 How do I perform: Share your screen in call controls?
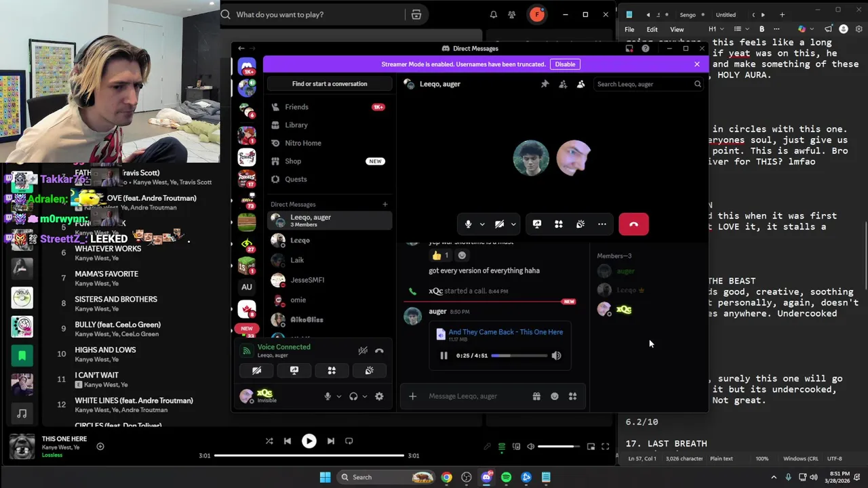[537, 224]
